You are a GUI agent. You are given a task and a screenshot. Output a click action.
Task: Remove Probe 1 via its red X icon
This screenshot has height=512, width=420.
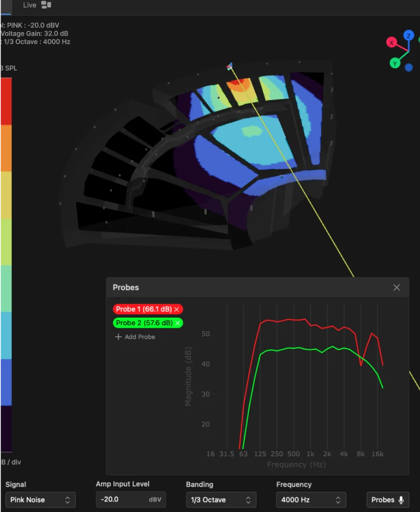178,309
